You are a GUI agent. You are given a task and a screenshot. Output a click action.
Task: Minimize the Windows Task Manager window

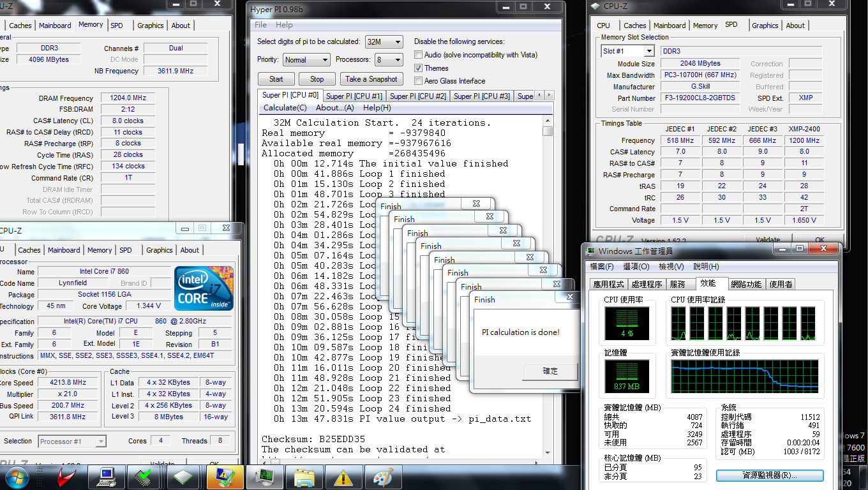coord(782,248)
